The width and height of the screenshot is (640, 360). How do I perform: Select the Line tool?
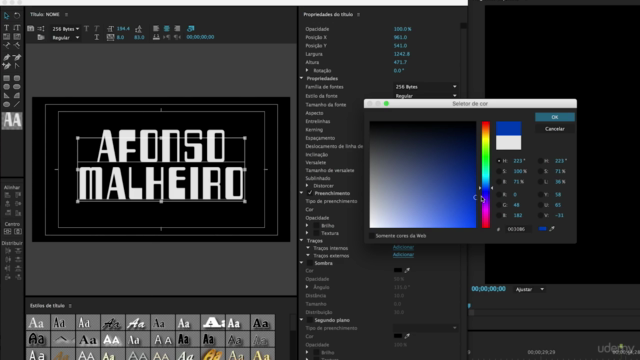pos(17,104)
